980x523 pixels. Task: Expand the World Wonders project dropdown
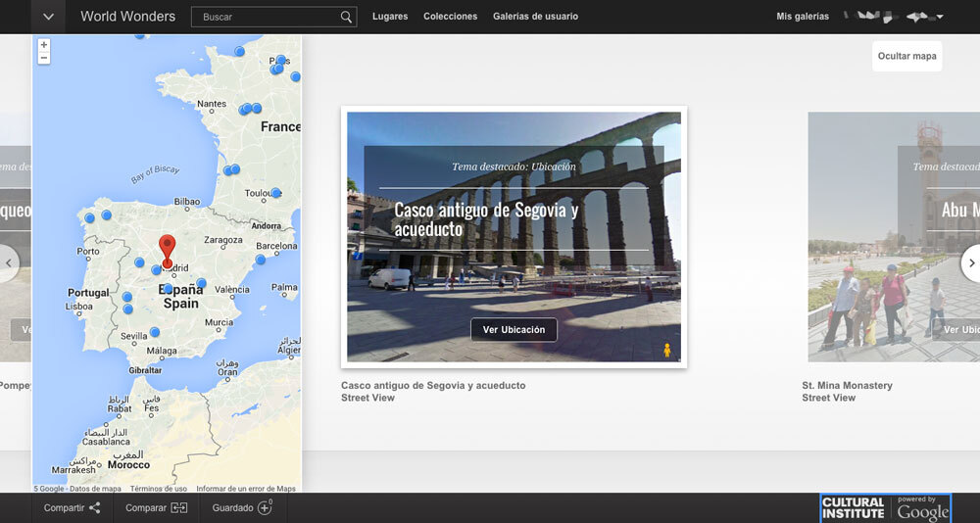coord(48,17)
